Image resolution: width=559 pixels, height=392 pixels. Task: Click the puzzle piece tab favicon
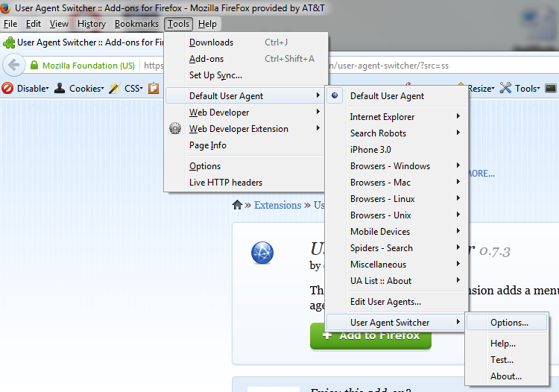[x=9, y=42]
